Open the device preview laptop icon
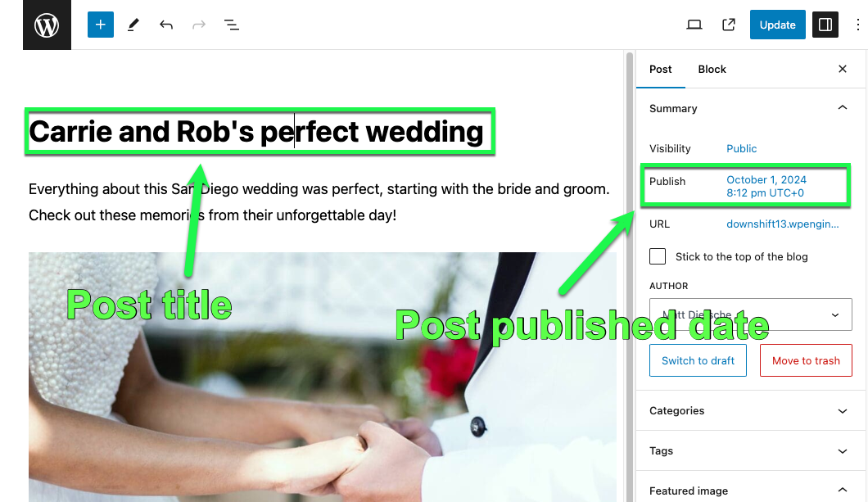This screenshot has height=502, width=868. (694, 25)
